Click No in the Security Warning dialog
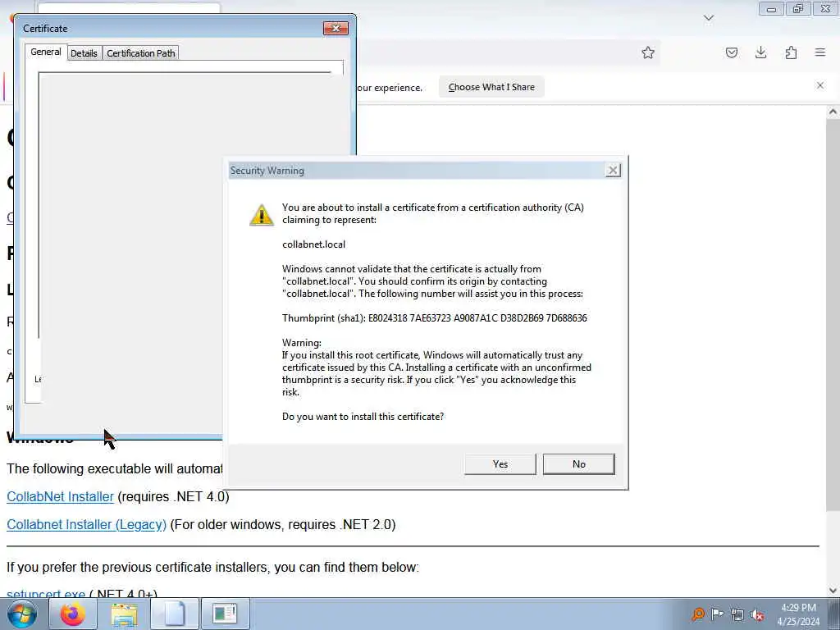This screenshot has height=630, width=840. tap(578, 464)
